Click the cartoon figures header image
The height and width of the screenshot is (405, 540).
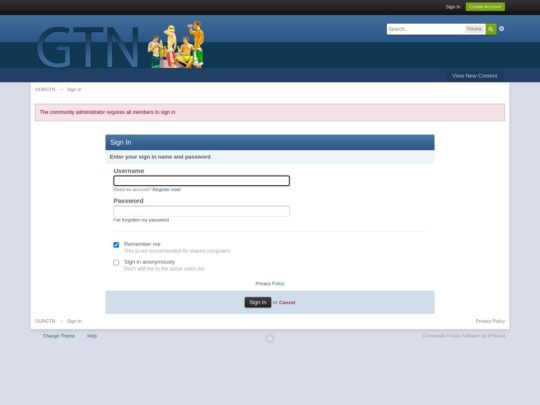point(176,45)
